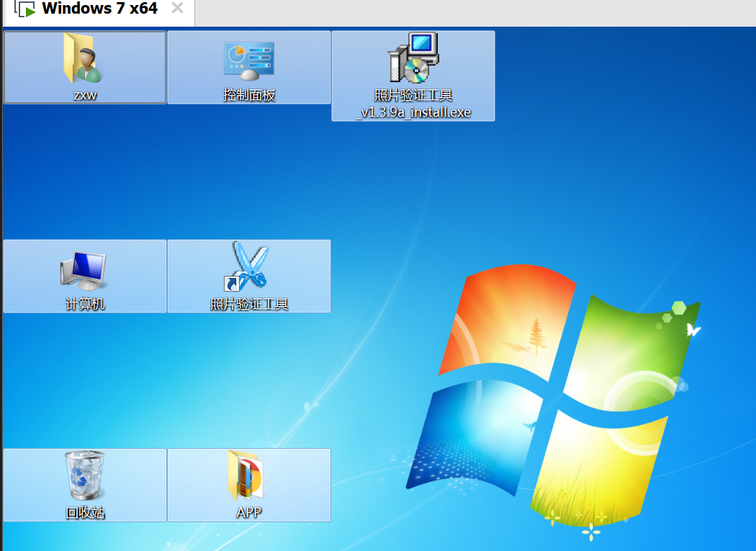Click the CD disc on installer icon
Screen dimensions: 756x551
click(x=415, y=71)
